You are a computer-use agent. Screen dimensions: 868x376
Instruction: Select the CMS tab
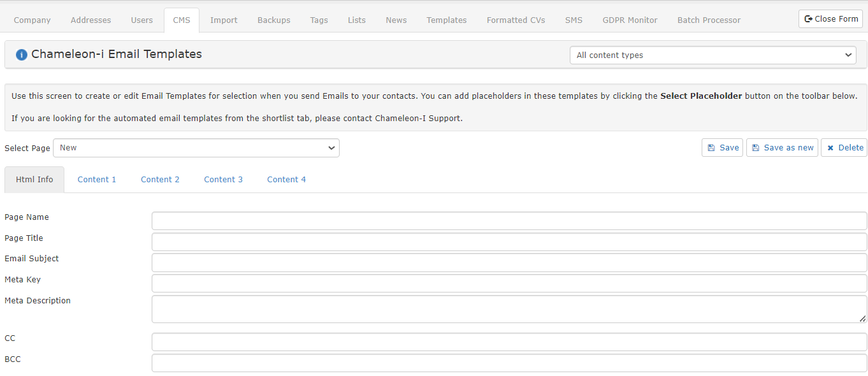[x=182, y=20]
